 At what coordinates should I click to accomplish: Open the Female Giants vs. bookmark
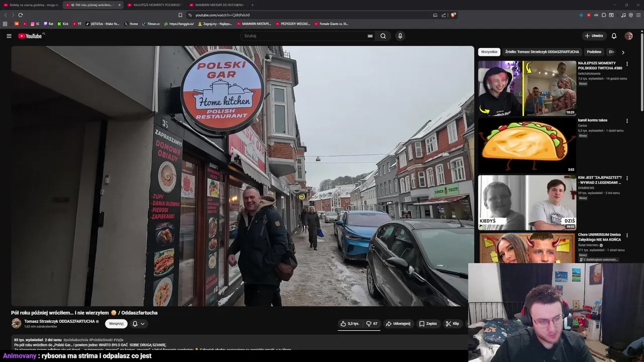click(331, 24)
